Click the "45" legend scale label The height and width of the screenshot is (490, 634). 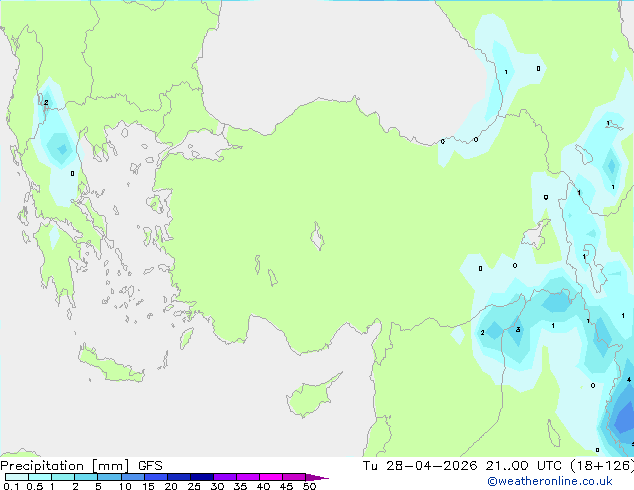(x=286, y=486)
